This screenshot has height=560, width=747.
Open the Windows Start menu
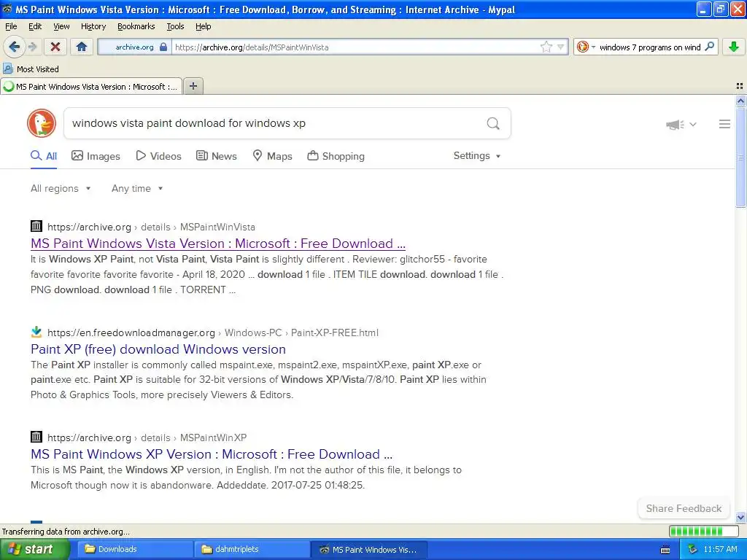pos(34,550)
